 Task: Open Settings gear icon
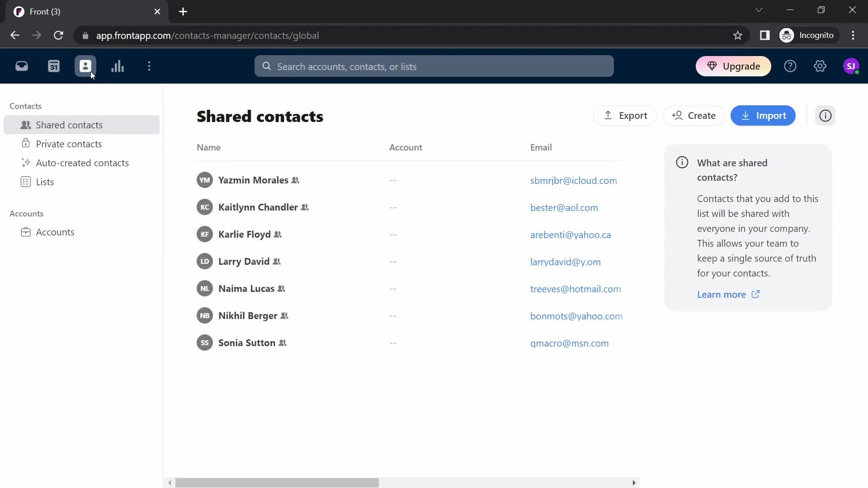[821, 66]
